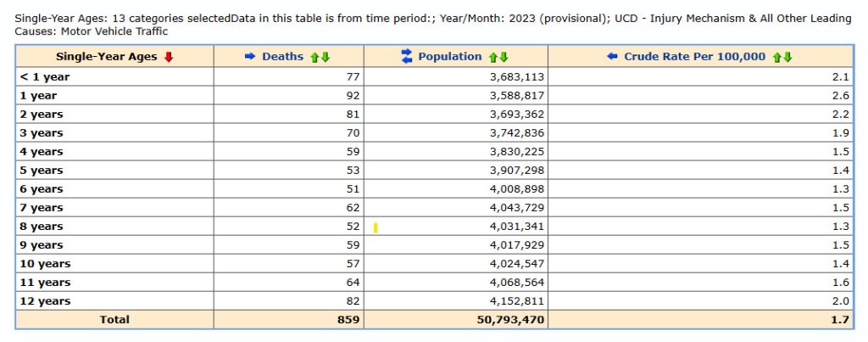Click Crude Rate Per 100,000 header text
Image resolution: width=868 pixels, height=342 pixels.
(x=694, y=57)
